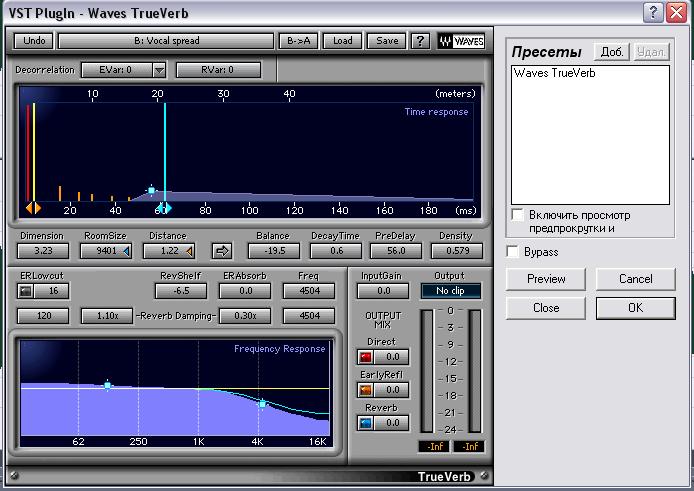
Task: Click the Доб. presets button
Action: pos(612,52)
